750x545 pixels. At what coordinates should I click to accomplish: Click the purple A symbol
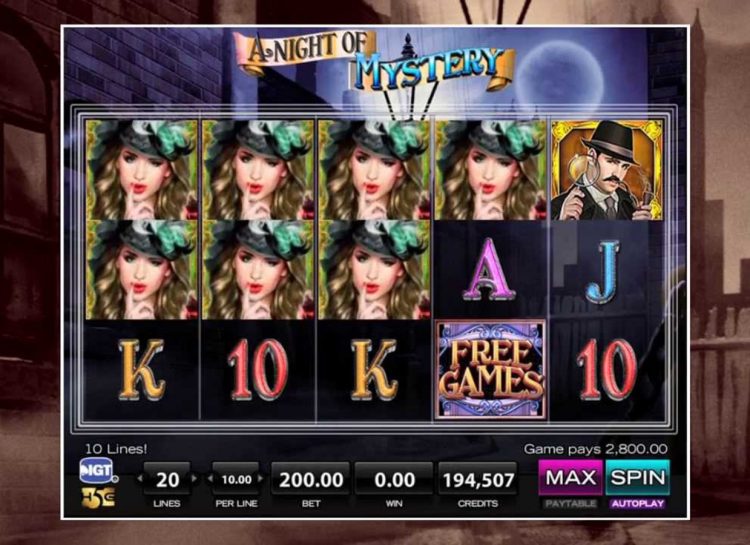[489, 269]
